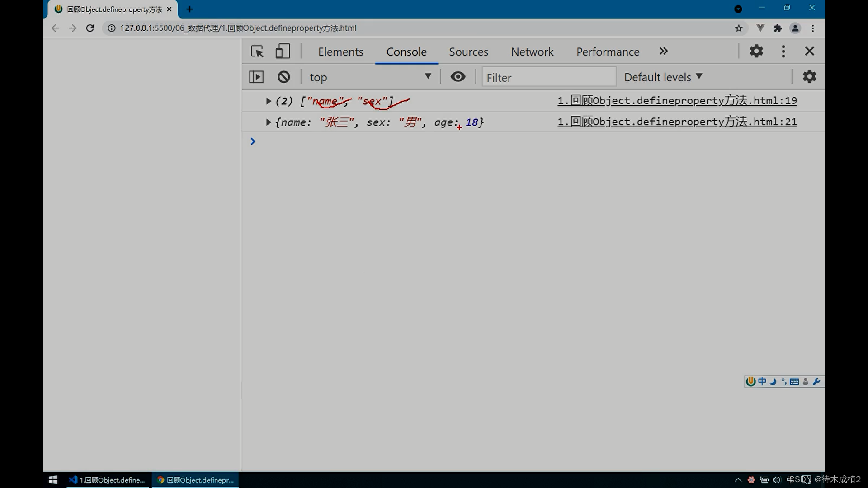Open the Chrome profile avatar
The height and width of the screenshot is (488, 868).
795,28
